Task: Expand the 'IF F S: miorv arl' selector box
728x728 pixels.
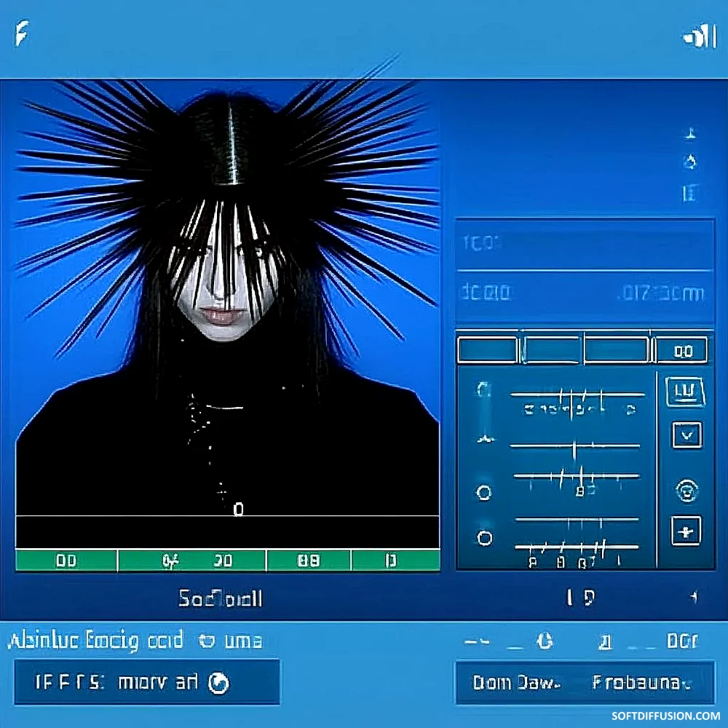Action: click(146, 682)
